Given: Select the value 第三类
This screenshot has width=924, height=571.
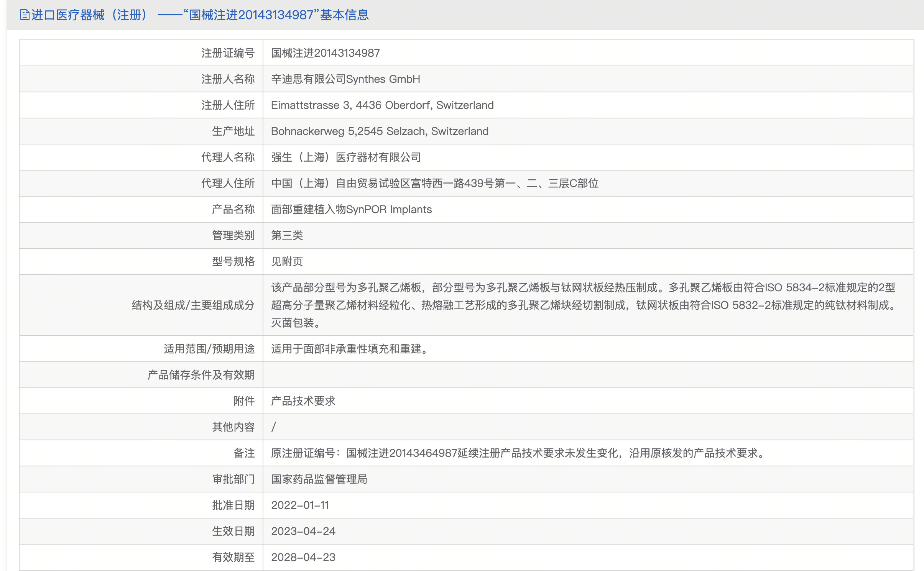Looking at the screenshot, I should 287,235.
